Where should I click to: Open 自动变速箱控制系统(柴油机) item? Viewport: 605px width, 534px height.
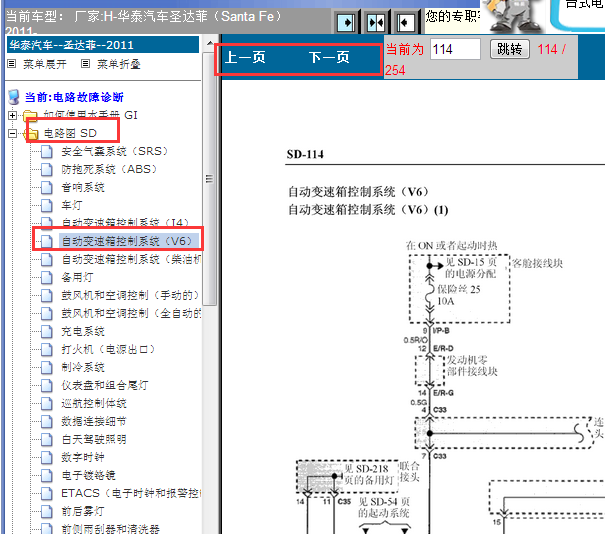[131, 259]
